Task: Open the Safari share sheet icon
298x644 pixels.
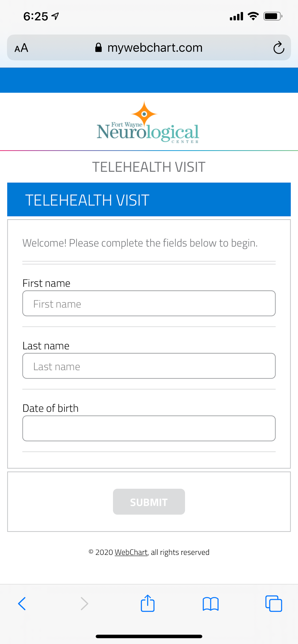Action: point(148,603)
